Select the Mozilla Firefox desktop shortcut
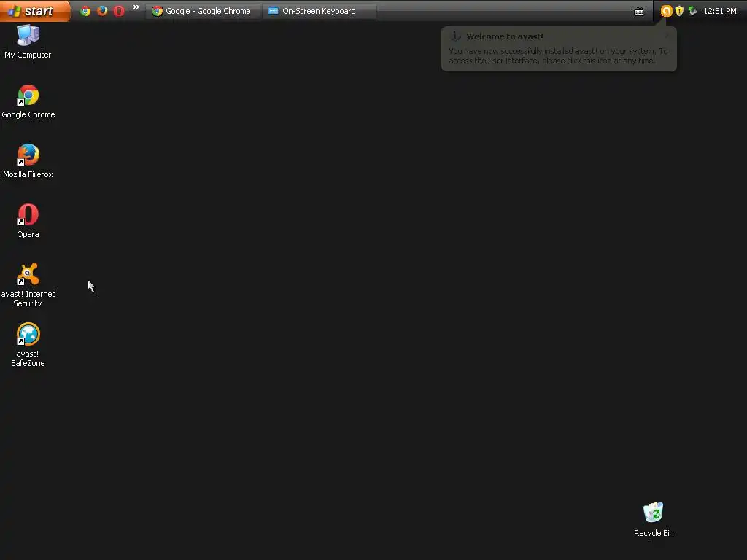The image size is (747, 560). coord(28,161)
